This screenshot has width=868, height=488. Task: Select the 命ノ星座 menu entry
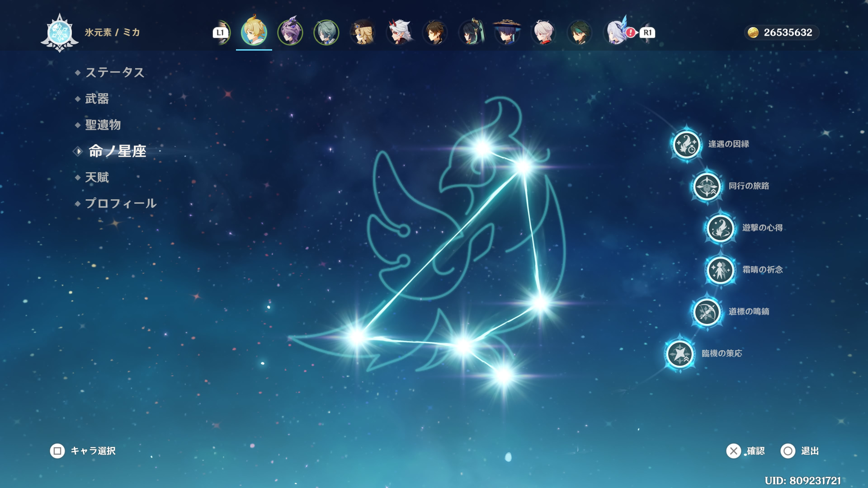coord(118,151)
